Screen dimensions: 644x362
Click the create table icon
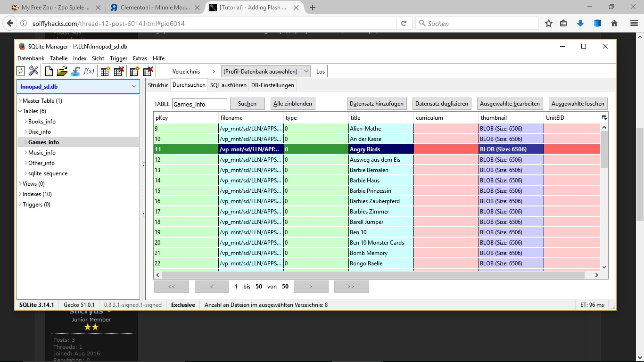click(x=106, y=71)
